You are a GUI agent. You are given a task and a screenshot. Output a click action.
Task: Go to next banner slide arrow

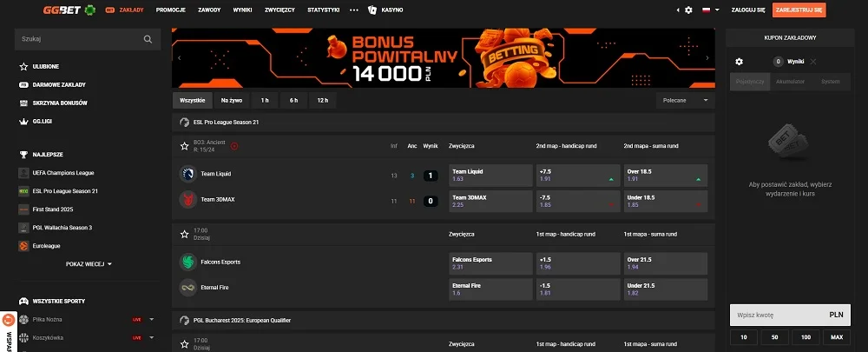(x=711, y=58)
